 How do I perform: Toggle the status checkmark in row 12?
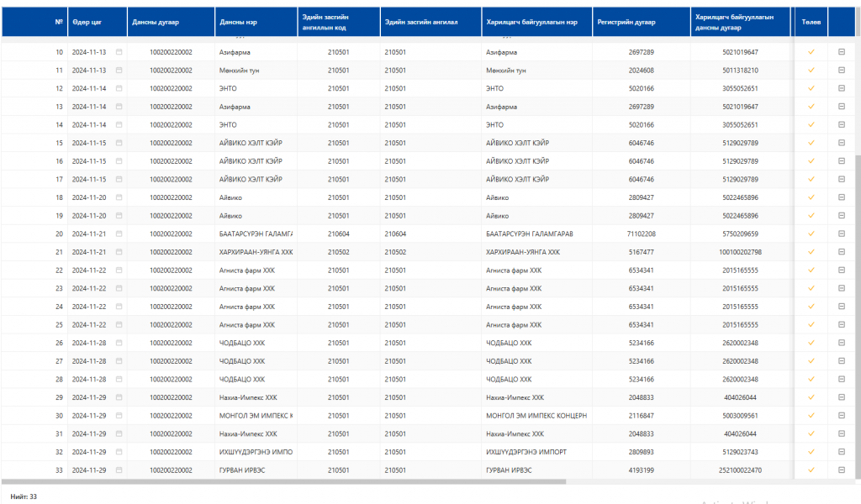click(x=811, y=88)
